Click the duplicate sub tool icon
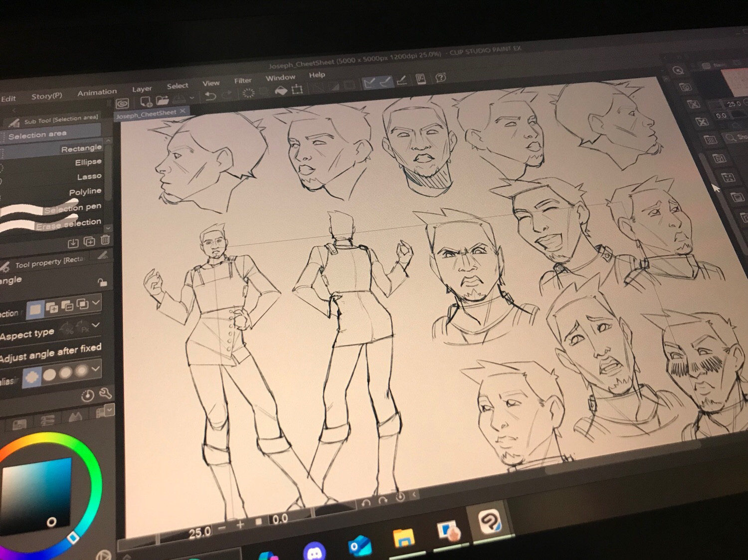Screen dimensions: 748x560 point(89,241)
